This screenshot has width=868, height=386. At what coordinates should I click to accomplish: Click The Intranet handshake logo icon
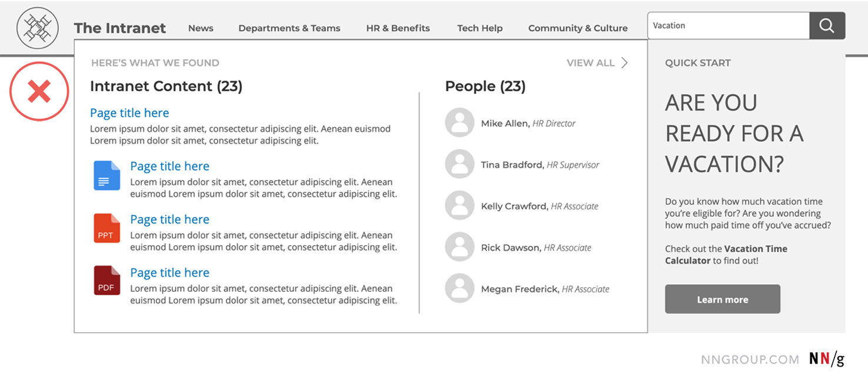[x=37, y=27]
